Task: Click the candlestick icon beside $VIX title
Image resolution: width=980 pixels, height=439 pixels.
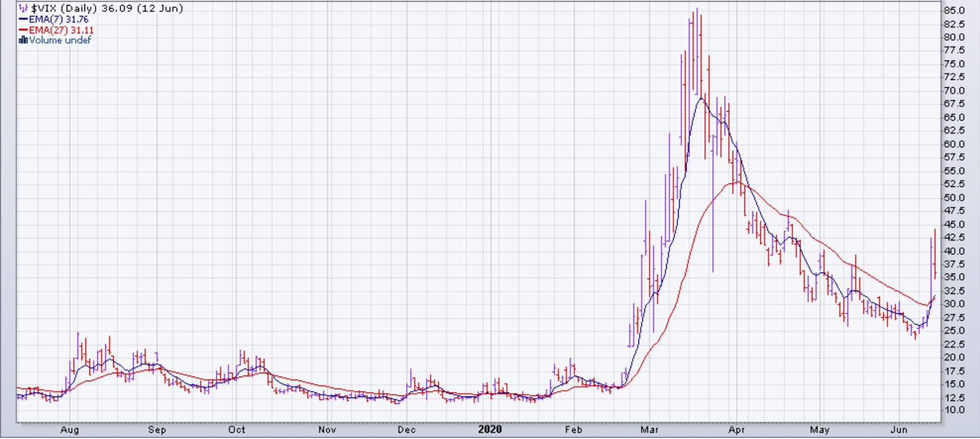Action: point(23,8)
